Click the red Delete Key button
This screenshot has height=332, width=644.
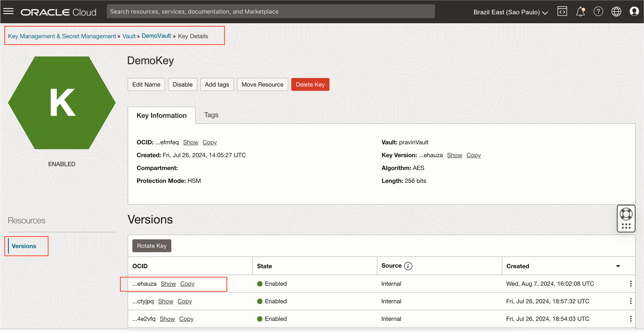tap(310, 85)
